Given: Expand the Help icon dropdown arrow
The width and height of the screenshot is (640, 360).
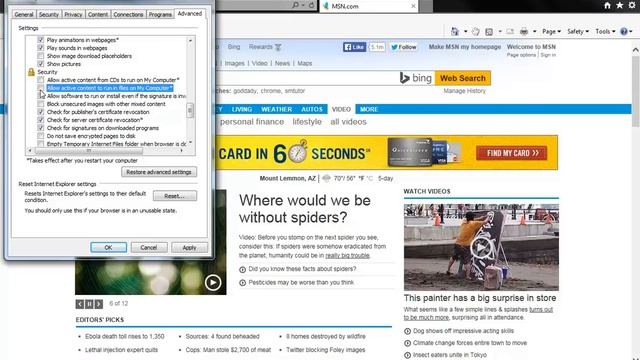Looking at the screenshot, I should (x=631, y=31).
